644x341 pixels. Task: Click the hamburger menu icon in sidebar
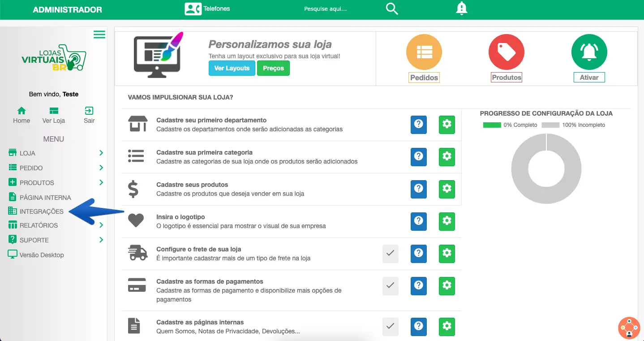[99, 35]
